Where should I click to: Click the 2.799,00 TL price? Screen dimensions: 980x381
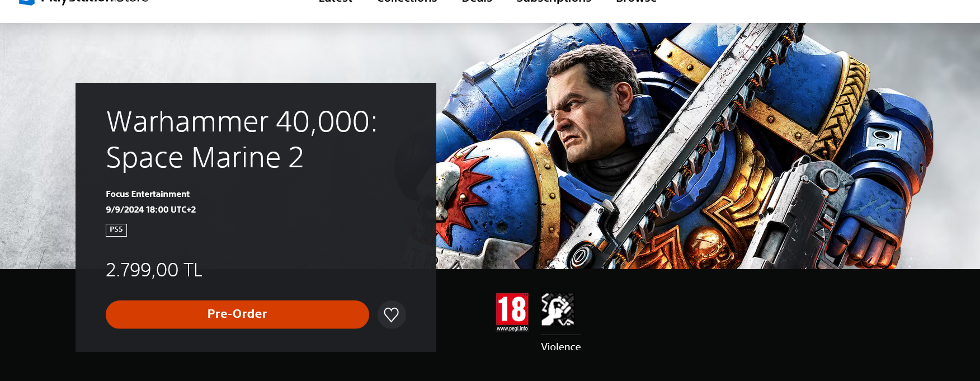coord(154,270)
